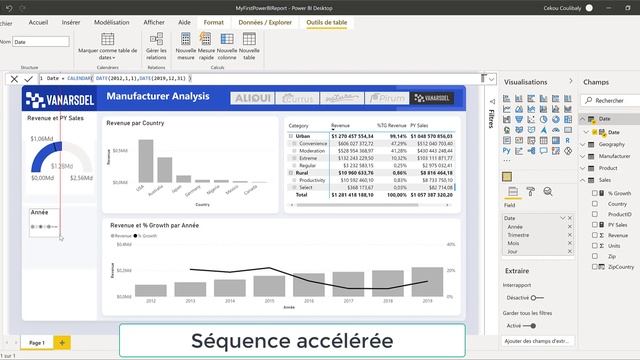Select the matrix visual icon
The width and height of the screenshot is (640, 360).
click(x=556, y=140)
